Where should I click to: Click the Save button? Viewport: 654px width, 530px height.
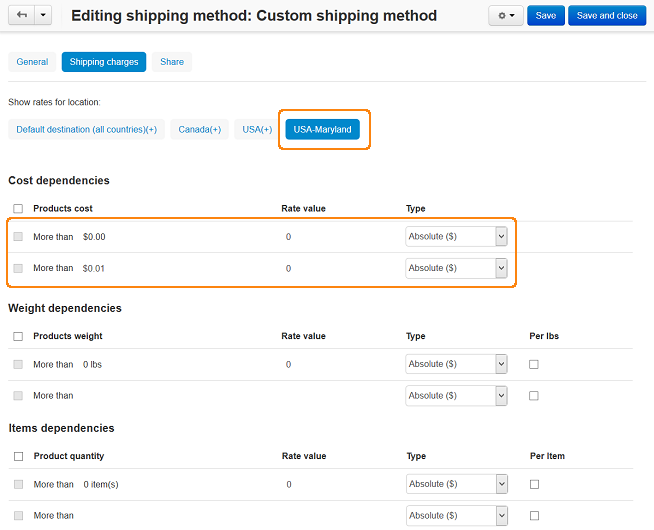point(546,16)
